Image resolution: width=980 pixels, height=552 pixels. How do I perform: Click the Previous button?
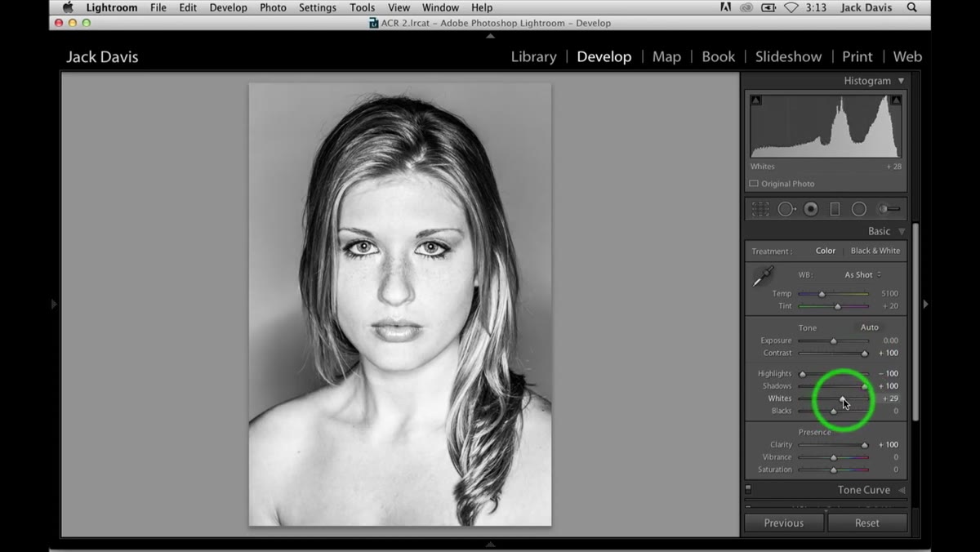(784, 523)
